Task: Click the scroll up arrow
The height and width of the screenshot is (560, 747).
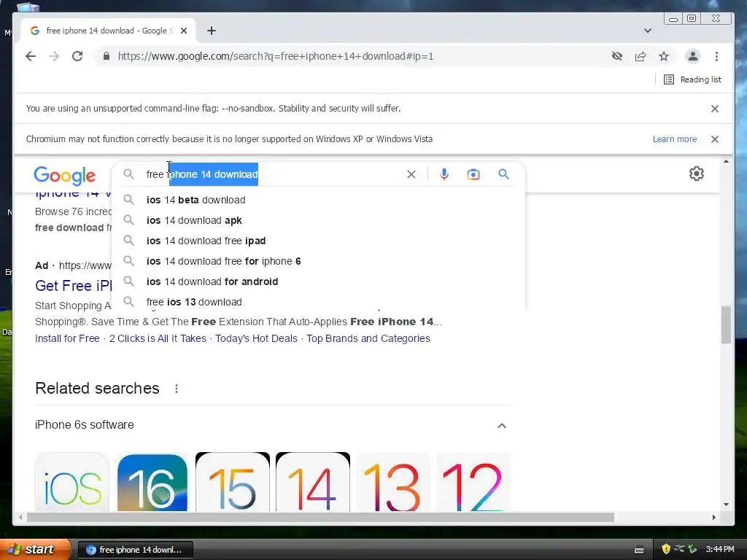Action: pyautogui.click(x=726, y=161)
